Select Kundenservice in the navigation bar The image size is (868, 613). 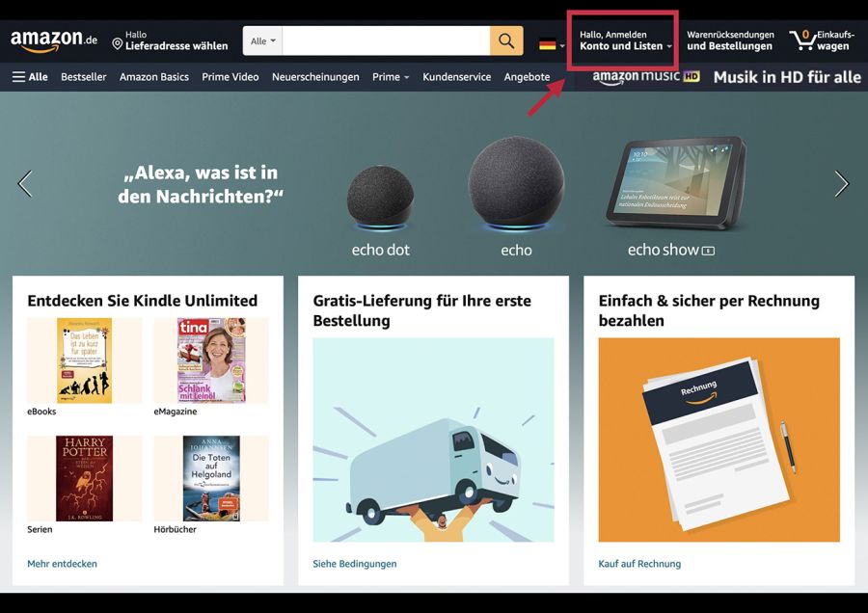pos(457,77)
